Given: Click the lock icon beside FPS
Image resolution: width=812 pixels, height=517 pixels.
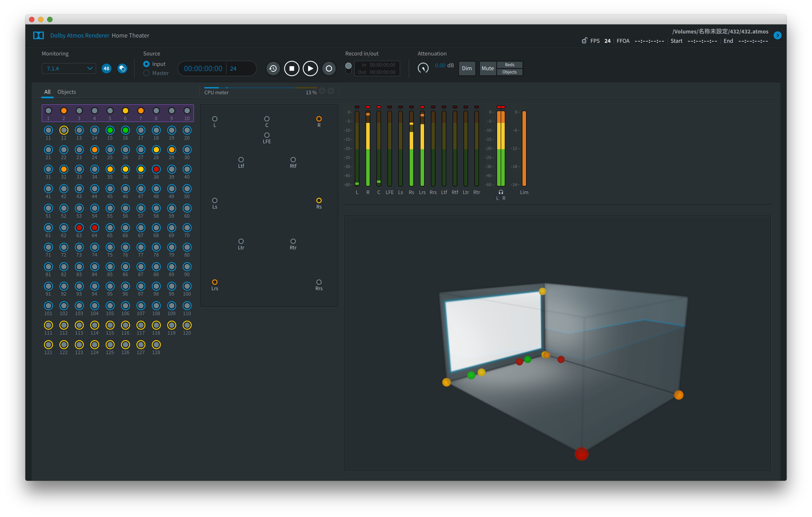Looking at the screenshot, I should [584, 41].
